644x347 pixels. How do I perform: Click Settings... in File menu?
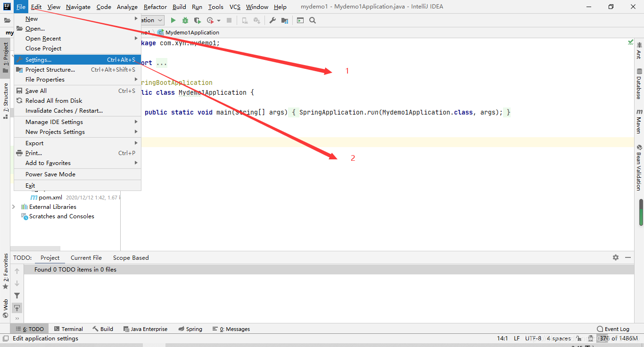(x=77, y=60)
